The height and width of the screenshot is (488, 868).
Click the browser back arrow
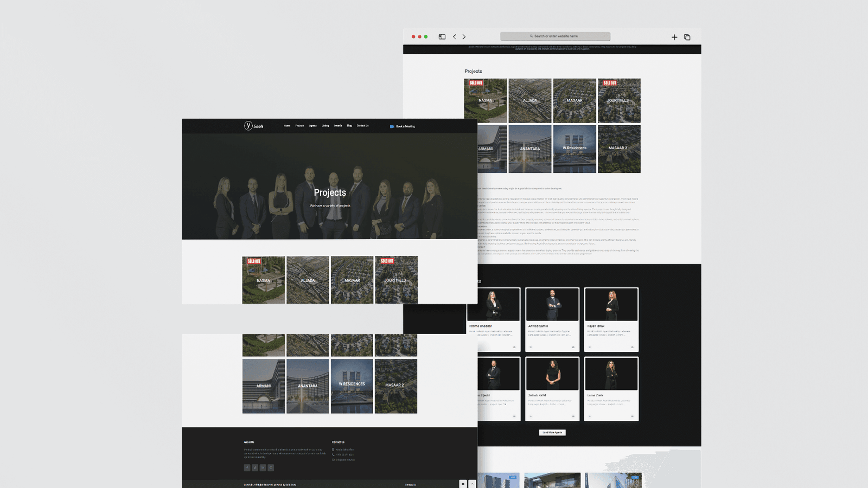(x=455, y=37)
